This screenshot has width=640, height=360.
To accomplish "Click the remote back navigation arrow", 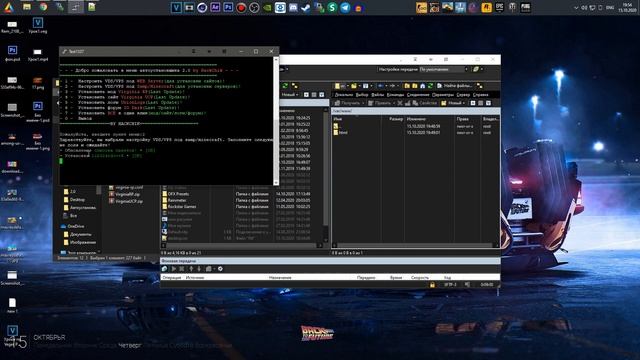I will point(381,86).
